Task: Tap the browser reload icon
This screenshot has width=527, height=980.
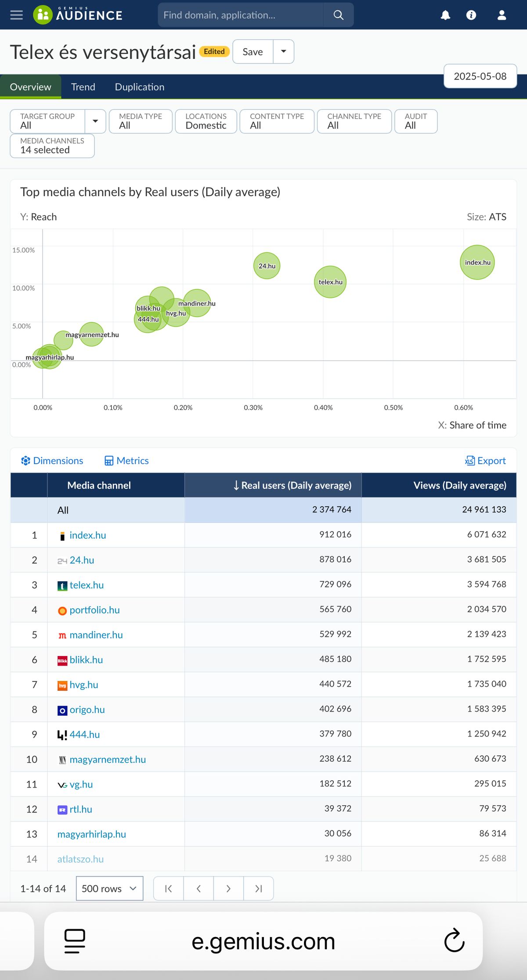Action: (454, 940)
